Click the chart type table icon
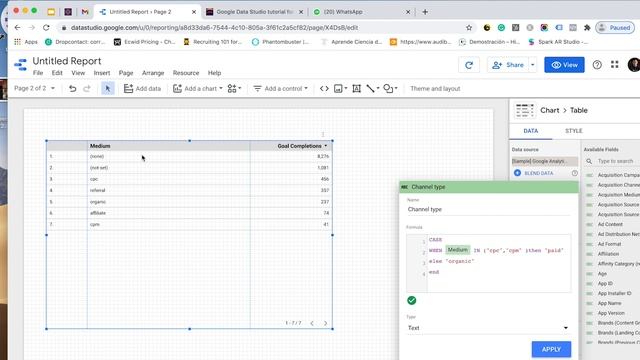 click(x=524, y=110)
